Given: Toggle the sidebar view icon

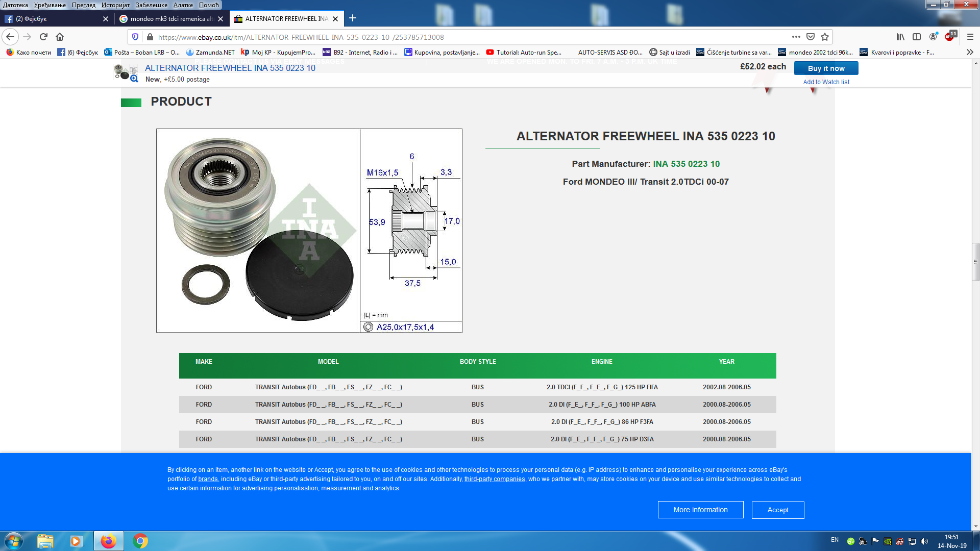Looking at the screenshot, I should (x=917, y=37).
